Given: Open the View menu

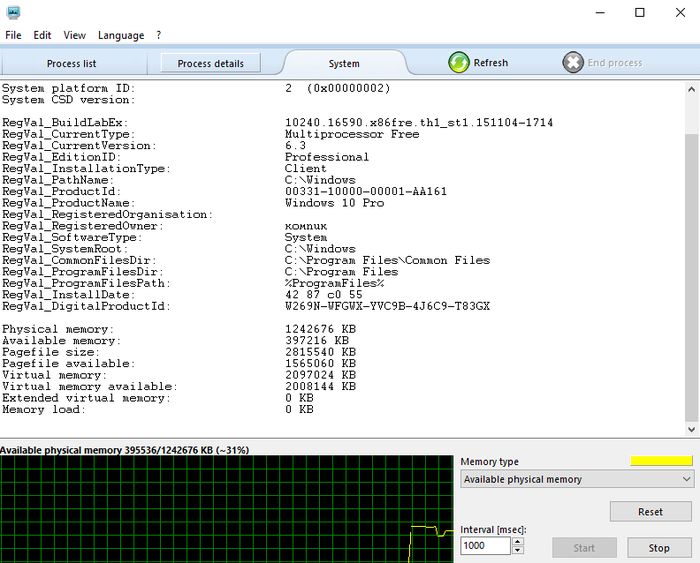Looking at the screenshot, I should [74, 35].
